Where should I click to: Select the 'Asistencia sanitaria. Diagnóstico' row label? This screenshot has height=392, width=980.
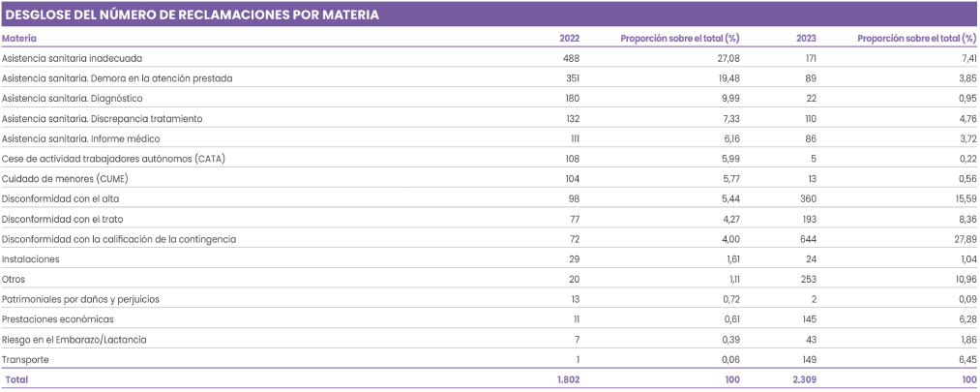coord(73,98)
